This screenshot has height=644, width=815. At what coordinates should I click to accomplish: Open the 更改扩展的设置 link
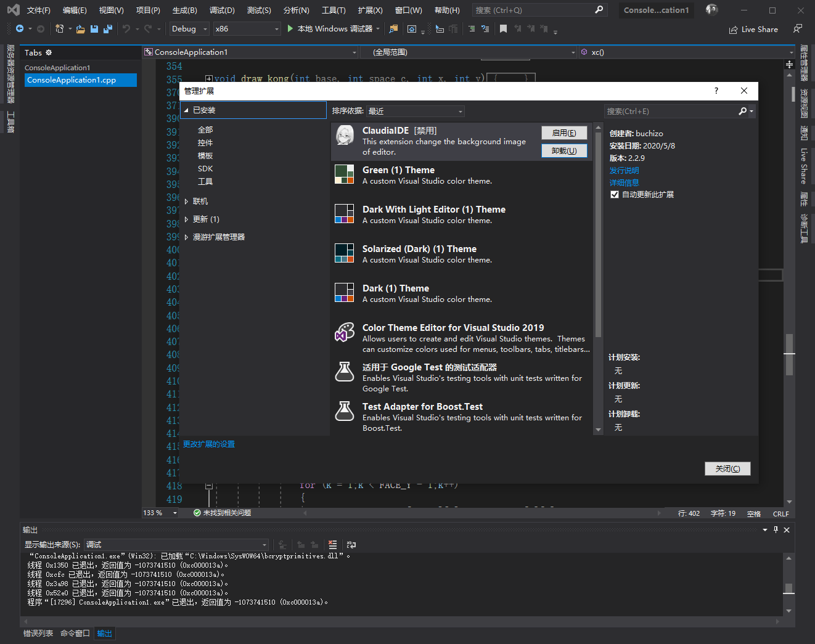pos(208,444)
